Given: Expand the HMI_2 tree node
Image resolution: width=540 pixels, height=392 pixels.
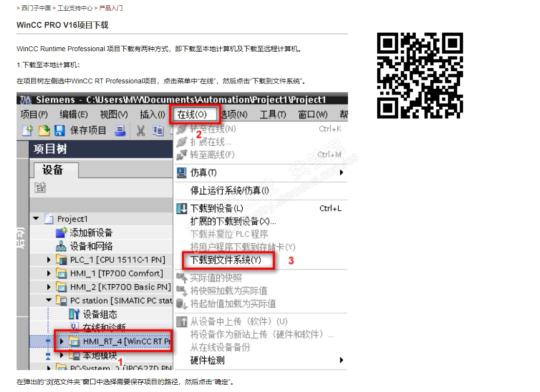Looking at the screenshot, I should click(x=49, y=287).
